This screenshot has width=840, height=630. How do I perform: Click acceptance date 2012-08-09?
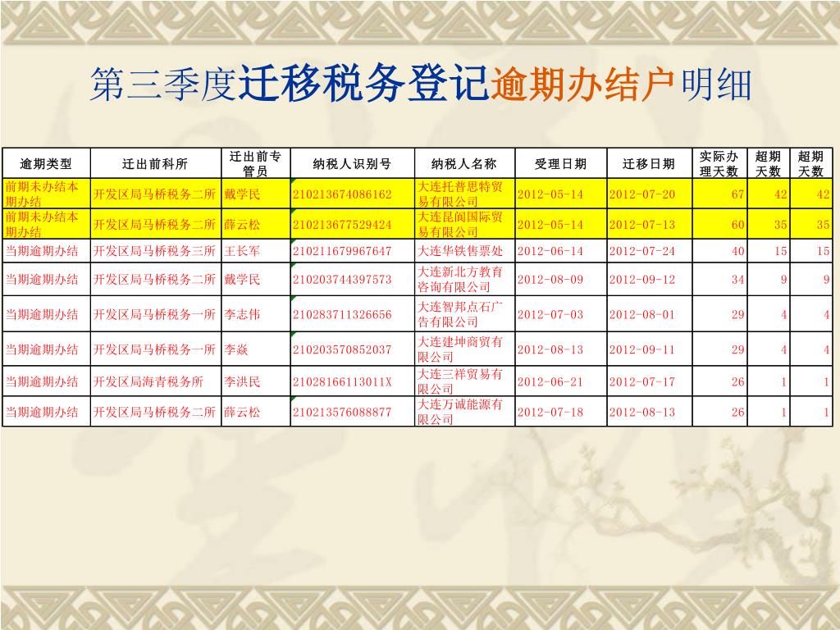tap(550, 279)
